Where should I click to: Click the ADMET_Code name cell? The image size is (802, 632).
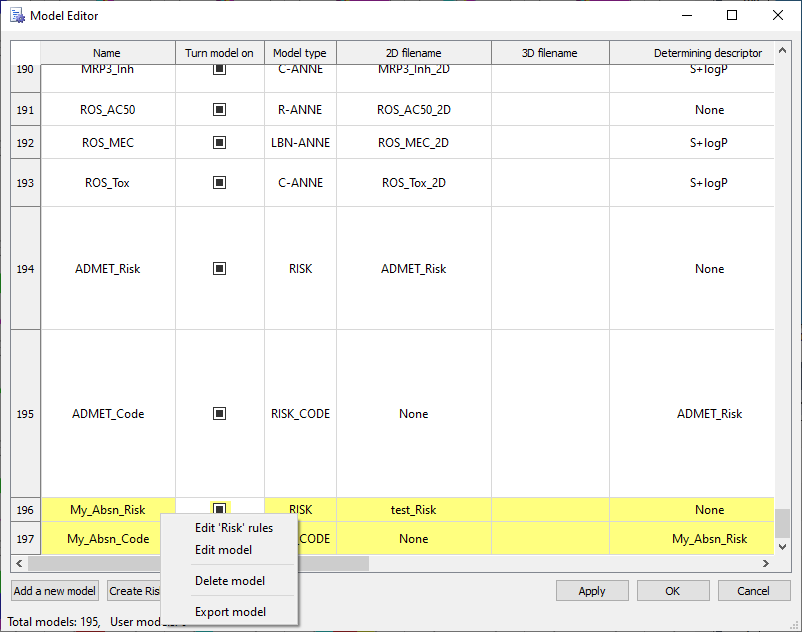click(108, 414)
